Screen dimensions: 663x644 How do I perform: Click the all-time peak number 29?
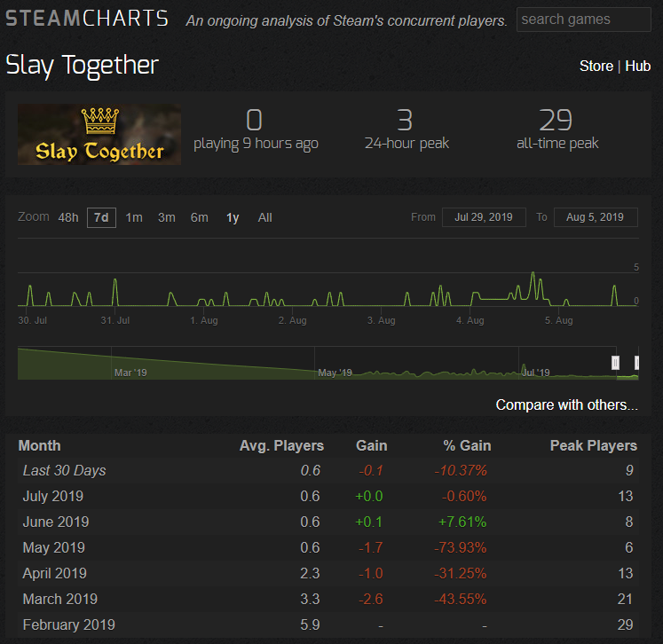[x=556, y=120]
